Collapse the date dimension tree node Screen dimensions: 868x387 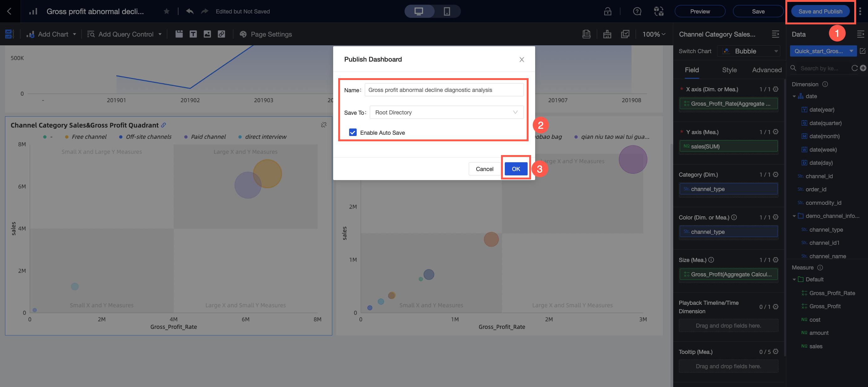point(794,96)
